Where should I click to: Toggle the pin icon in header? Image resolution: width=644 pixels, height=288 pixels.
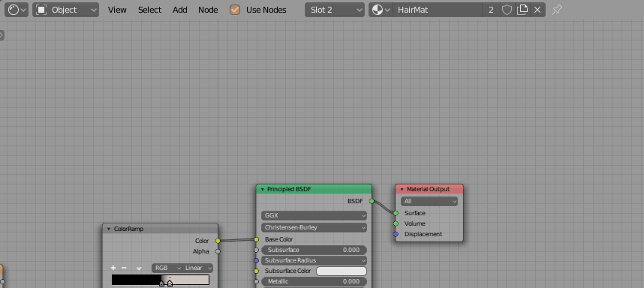click(556, 10)
